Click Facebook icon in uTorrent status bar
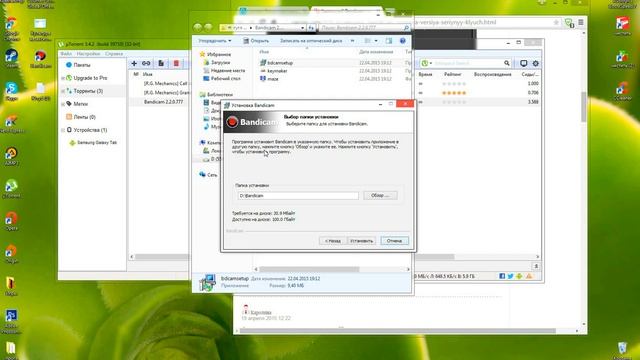This screenshot has height=360, width=640. coord(502,276)
